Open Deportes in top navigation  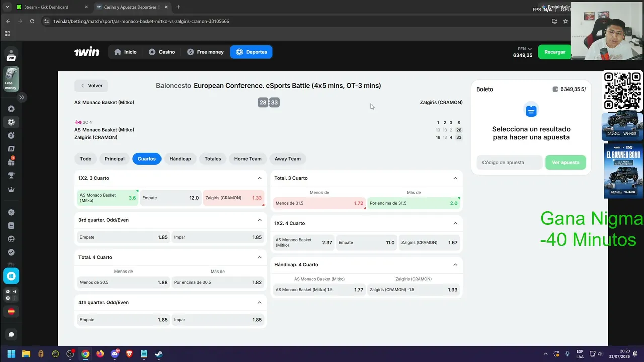tap(252, 52)
